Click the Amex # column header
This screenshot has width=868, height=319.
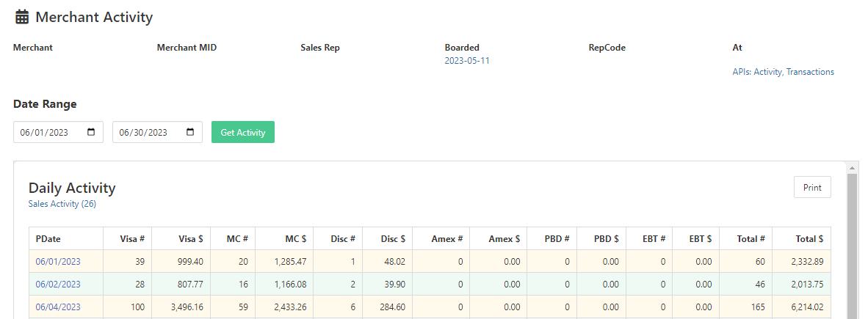(x=441, y=239)
